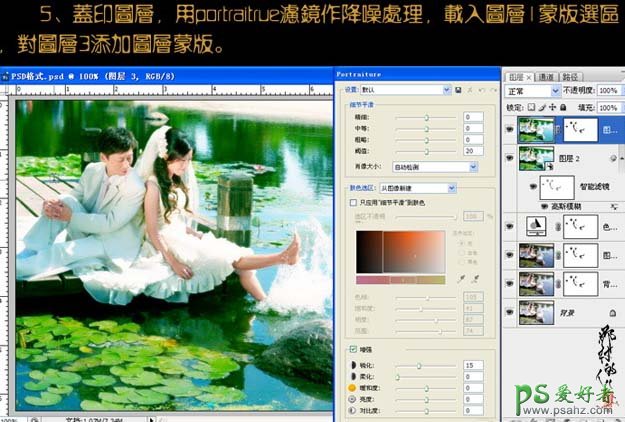Click the lock image pixels brush icon
Viewport: 625px width, 422px height.
[543, 107]
